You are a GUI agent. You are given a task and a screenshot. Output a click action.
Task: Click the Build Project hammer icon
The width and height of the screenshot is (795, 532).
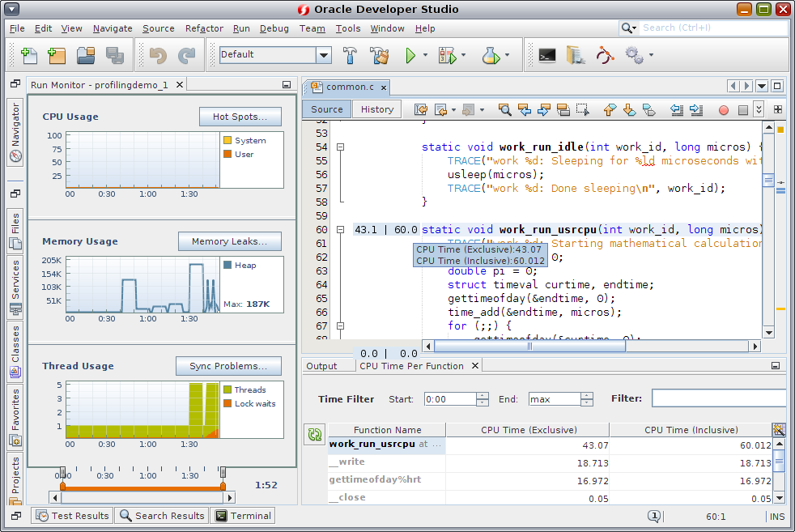click(350, 55)
